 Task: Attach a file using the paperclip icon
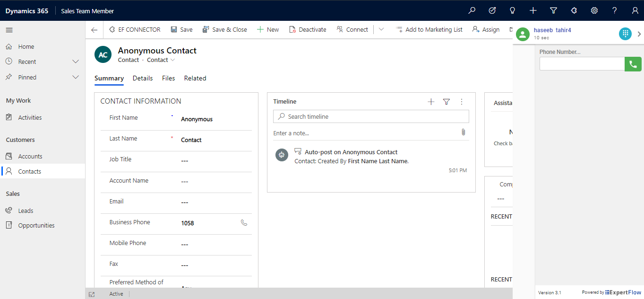pos(464,132)
